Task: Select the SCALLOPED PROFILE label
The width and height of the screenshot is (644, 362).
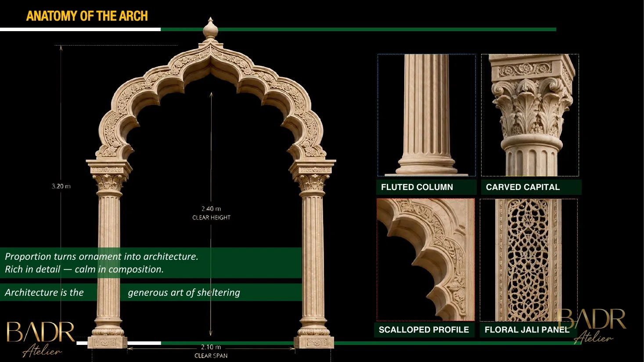Action: pos(424,330)
